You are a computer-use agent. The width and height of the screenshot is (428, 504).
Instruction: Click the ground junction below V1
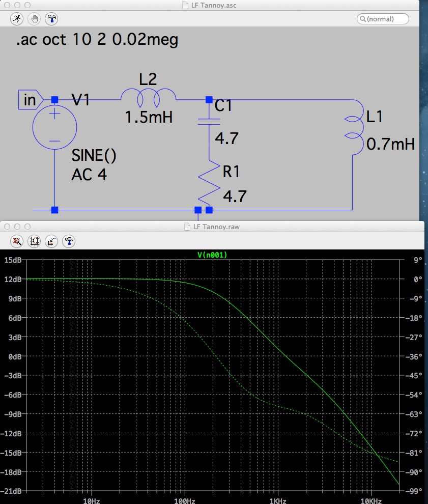click(54, 210)
